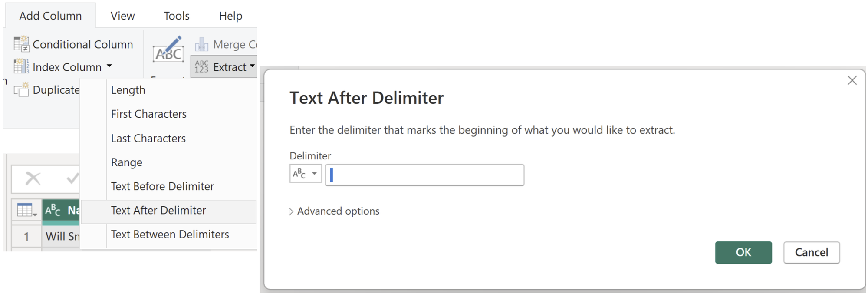
Task: Switch to the View tab
Action: 122,16
